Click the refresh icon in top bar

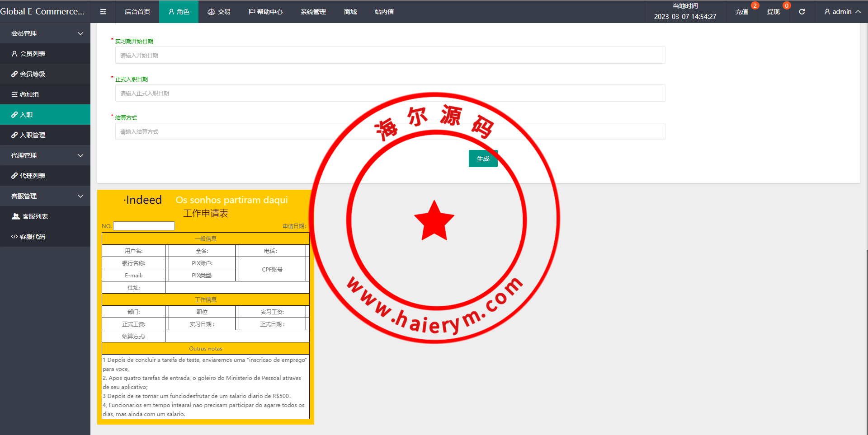coord(802,12)
